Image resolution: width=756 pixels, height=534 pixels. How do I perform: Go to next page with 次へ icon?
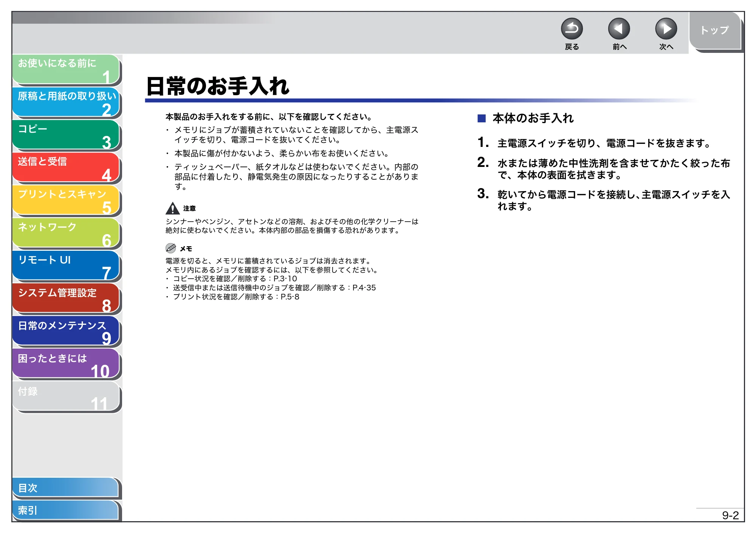click(666, 29)
